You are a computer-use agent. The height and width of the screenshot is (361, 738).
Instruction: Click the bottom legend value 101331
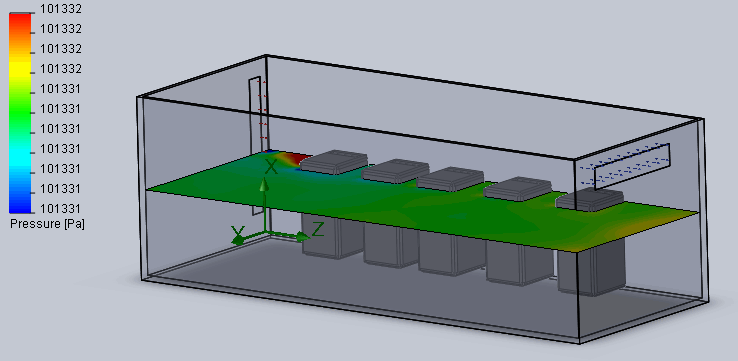pyautogui.click(x=61, y=209)
